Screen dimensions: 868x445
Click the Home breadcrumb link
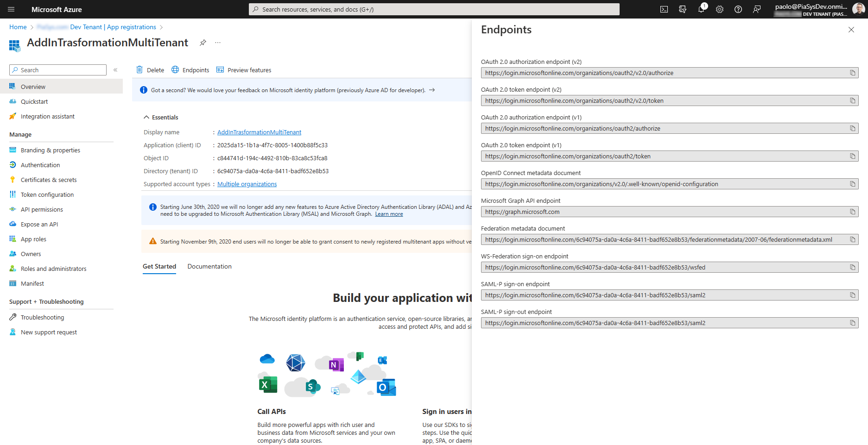click(18, 27)
